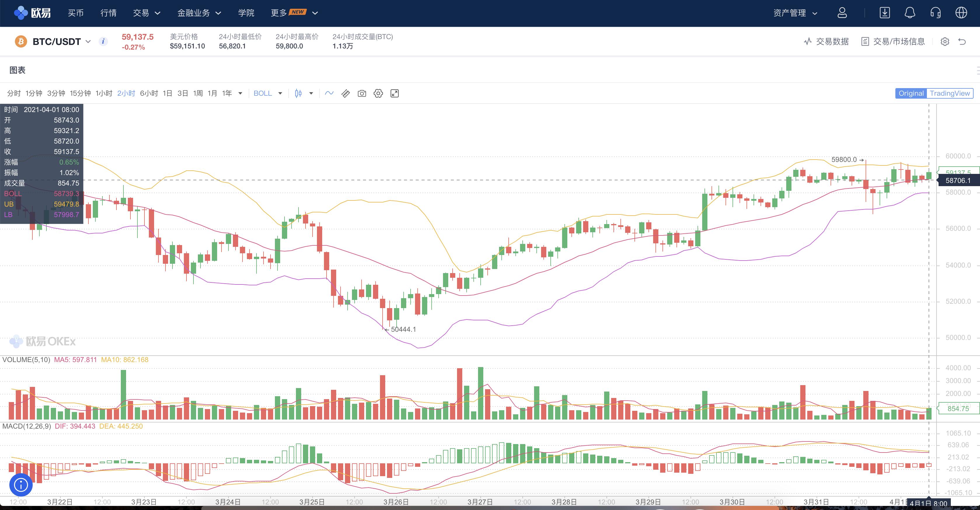Screen dimensions: 980x510
Task: Take a chart screenshot with the camera icon
Action: coord(362,93)
